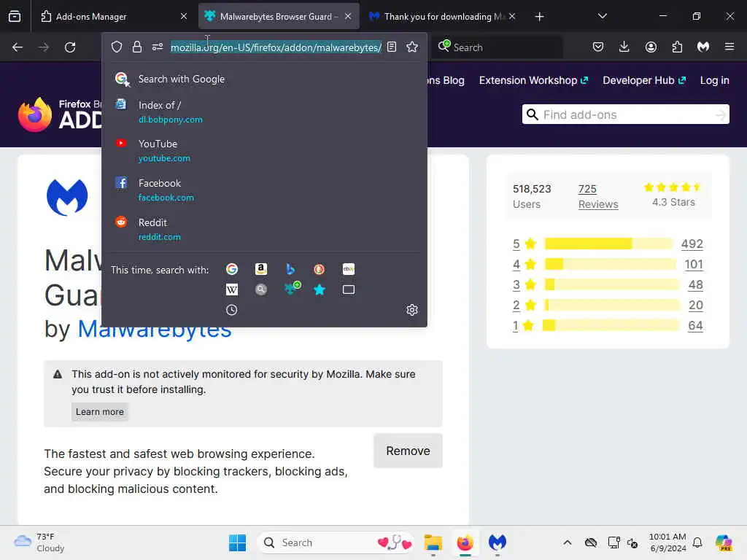Remove the Malwarebytes add-on
Viewport: 747px width, 560px height.
(408, 451)
